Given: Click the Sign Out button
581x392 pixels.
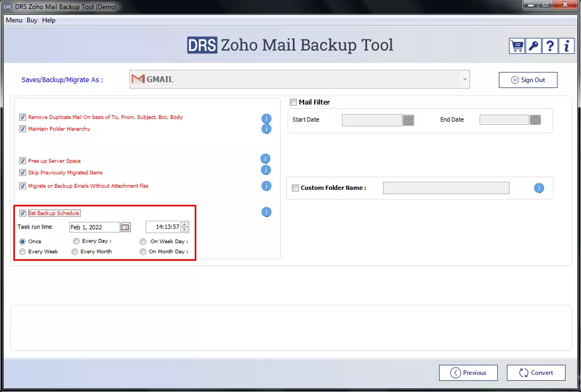Looking at the screenshot, I should [x=528, y=80].
